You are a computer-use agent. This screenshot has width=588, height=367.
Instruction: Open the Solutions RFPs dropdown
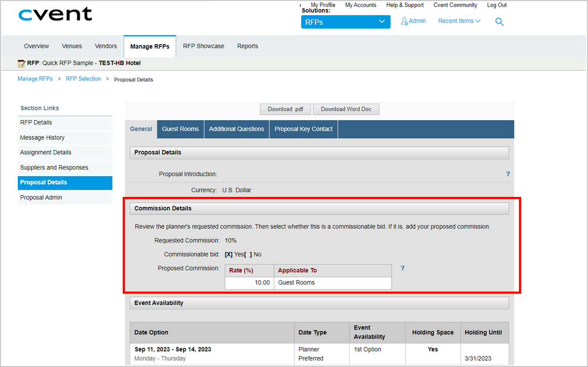pos(346,22)
